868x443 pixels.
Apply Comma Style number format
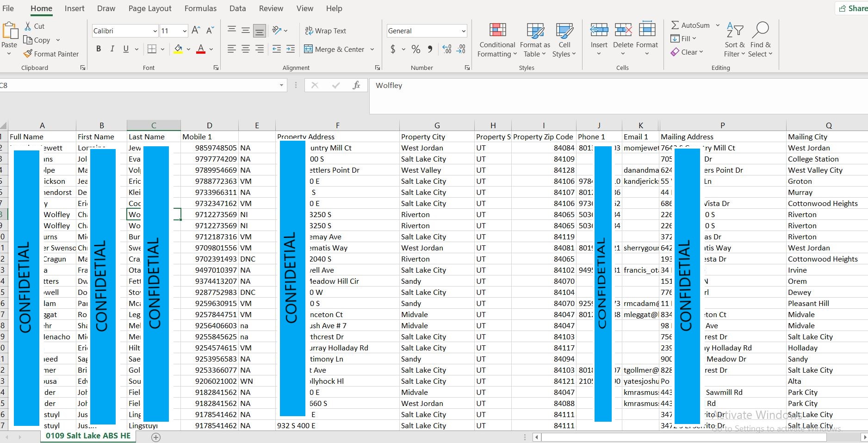[x=430, y=49]
